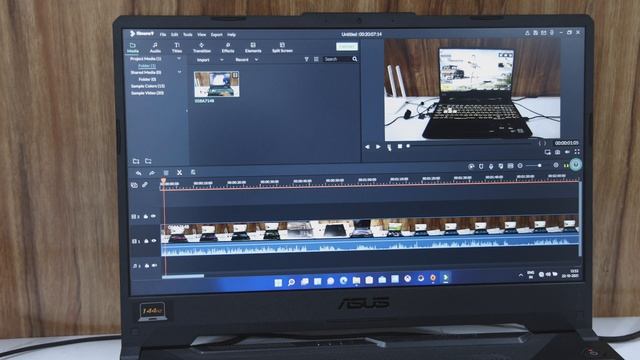Switch to the Effects tab
The height and width of the screenshot is (360, 640).
[228, 48]
